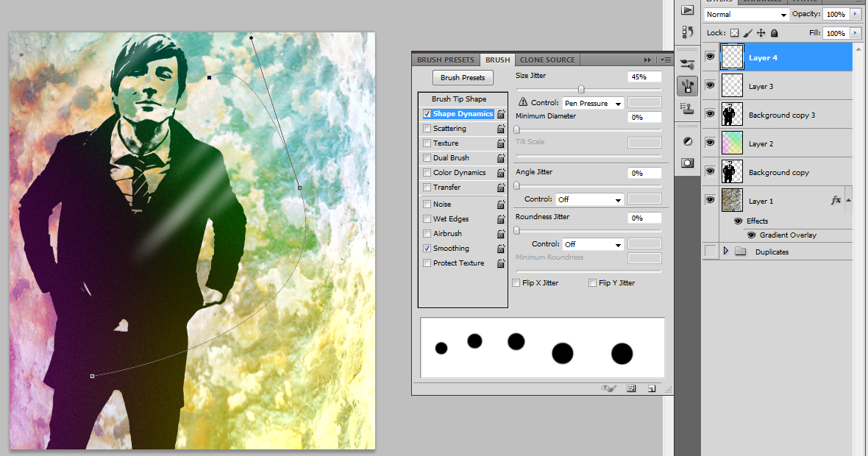Image resolution: width=868 pixels, height=456 pixels.
Task: Click the toggle brush preview eye icon
Action: [x=609, y=388]
